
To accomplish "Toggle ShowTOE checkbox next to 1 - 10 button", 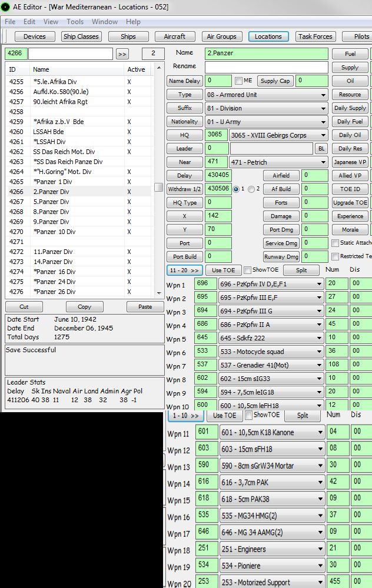I will 248,415.
